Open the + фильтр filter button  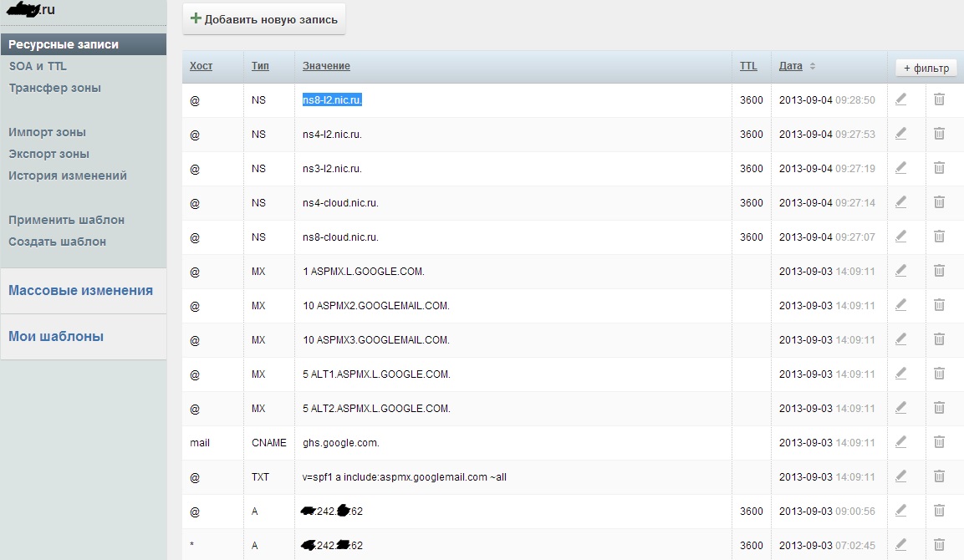926,69
